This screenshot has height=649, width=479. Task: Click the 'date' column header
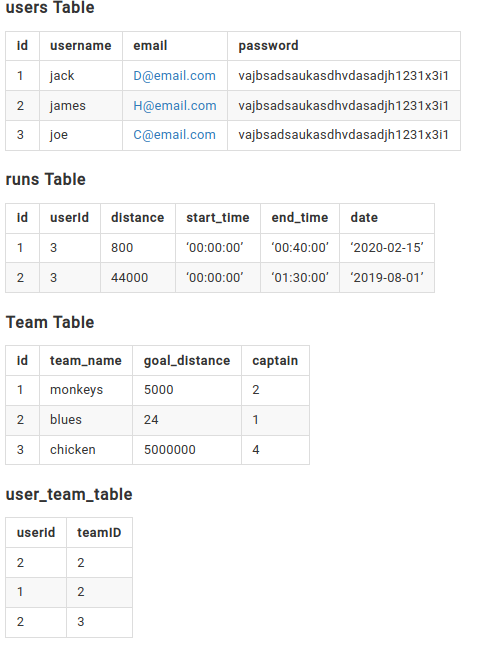pos(387,218)
